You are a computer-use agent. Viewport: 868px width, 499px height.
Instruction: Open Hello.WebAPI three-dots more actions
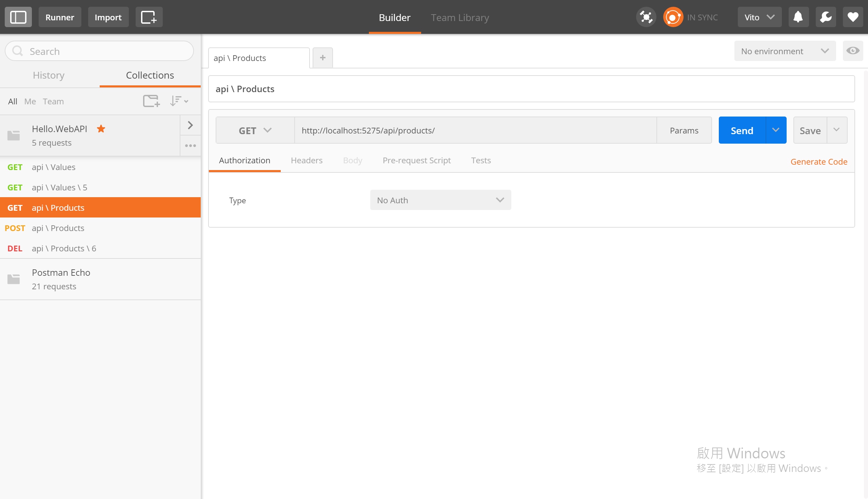tap(190, 146)
